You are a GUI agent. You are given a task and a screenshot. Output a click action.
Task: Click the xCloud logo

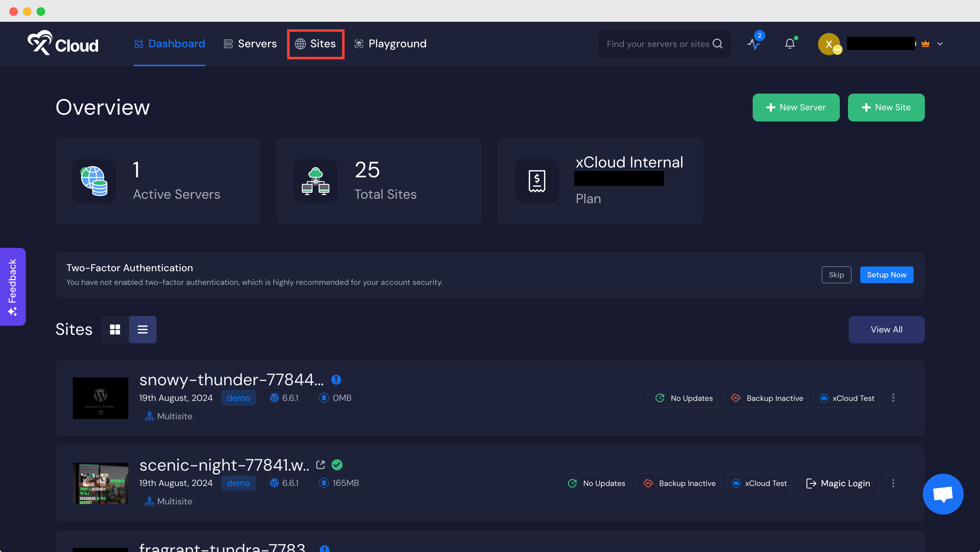(63, 43)
